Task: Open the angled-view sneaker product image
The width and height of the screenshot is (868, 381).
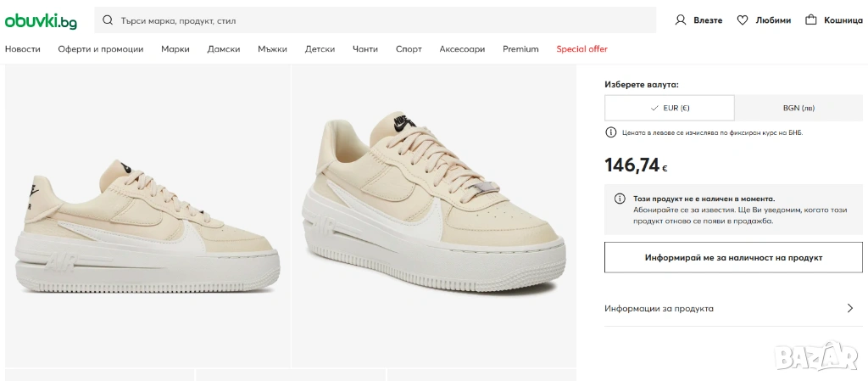Action: tap(434, 216)
